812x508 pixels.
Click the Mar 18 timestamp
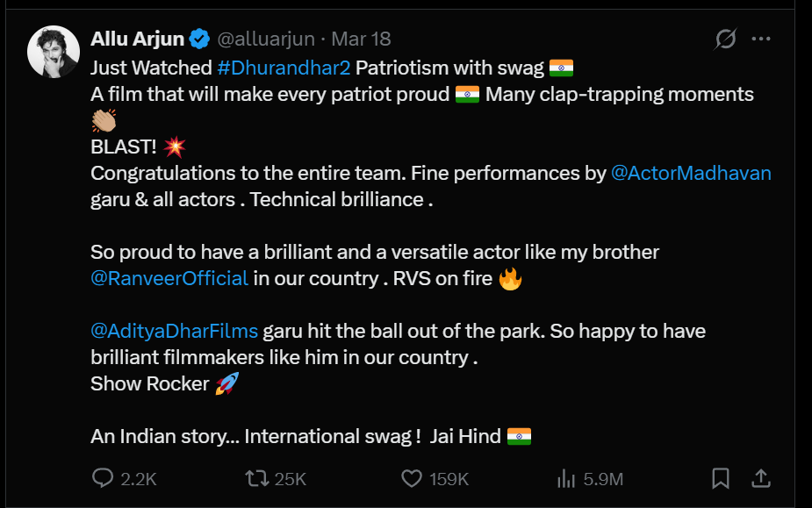pyautogui.click(x=361, y=39)
